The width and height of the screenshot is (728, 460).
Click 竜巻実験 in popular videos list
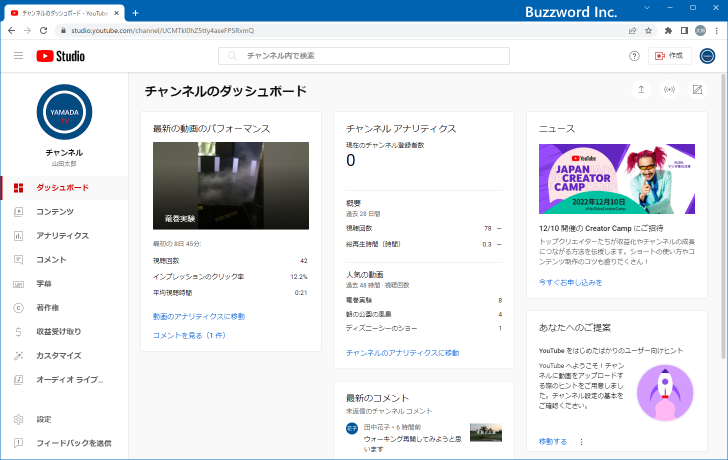click(x=359, y=300)
